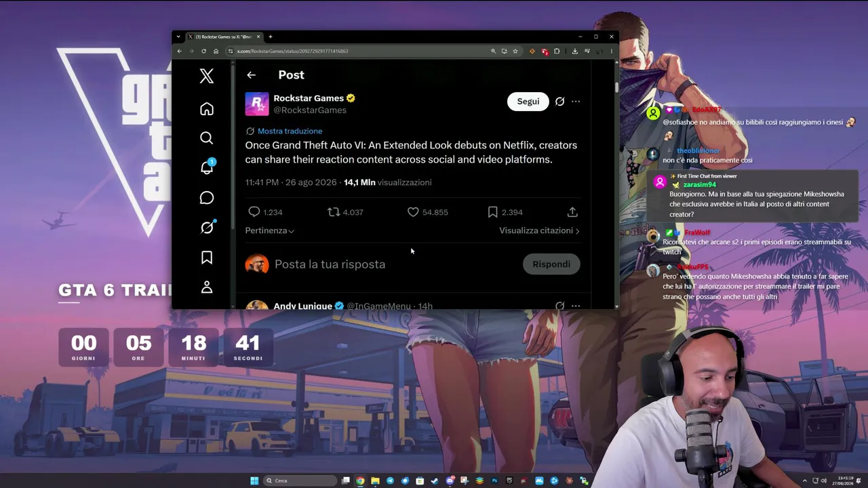Click the system tray volume icon
The image size is (868, 488).
(x=824, y=481)
